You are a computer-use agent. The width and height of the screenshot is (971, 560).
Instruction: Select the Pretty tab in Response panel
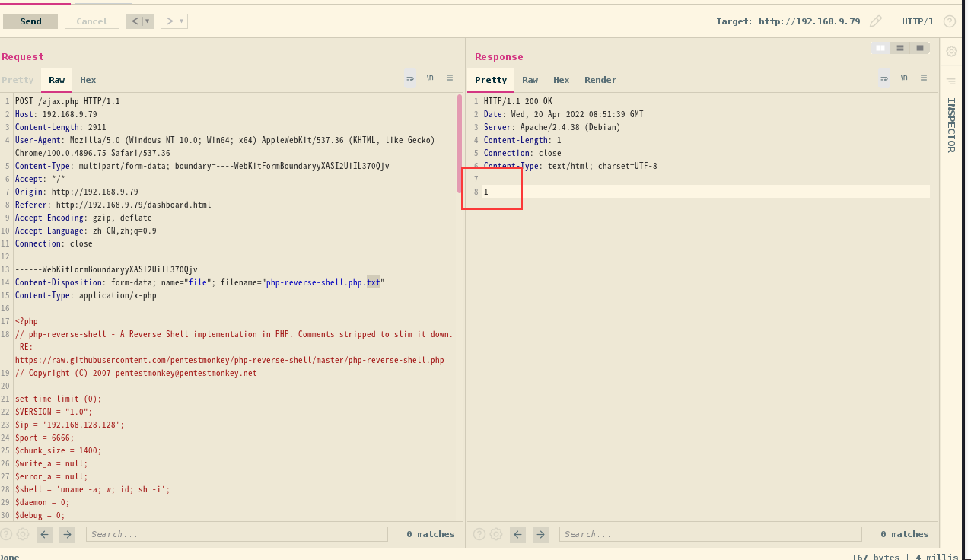click(x=491, y=80)
